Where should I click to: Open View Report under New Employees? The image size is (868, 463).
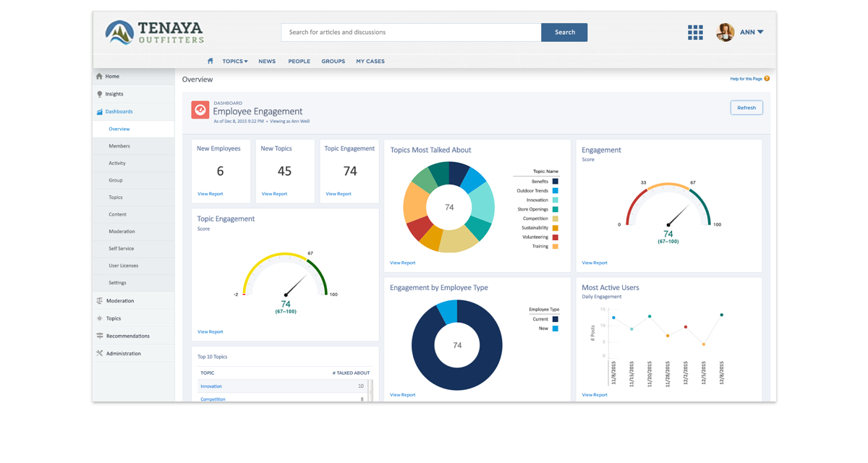(x=210, y=194)
